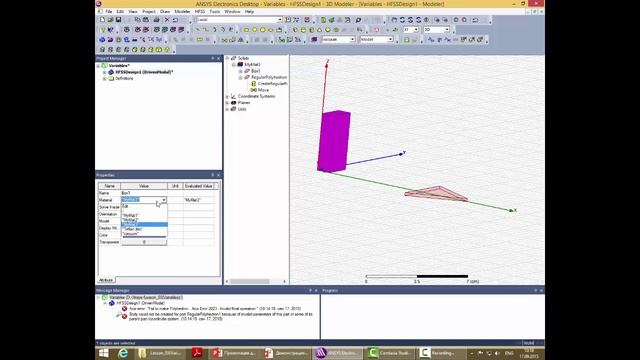Select the Draw line tool icon
Viewport: 640px width, 360px height.
pos(198,30)
